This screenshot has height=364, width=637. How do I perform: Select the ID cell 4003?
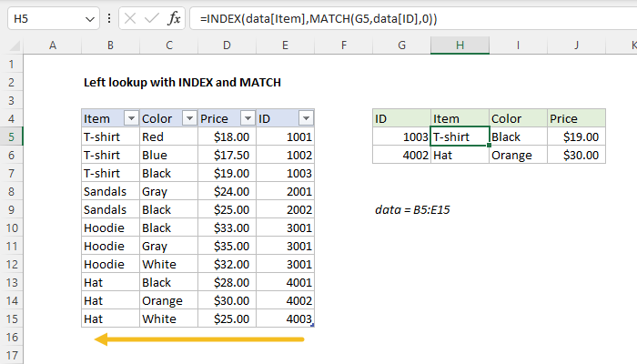click(285, 318)
